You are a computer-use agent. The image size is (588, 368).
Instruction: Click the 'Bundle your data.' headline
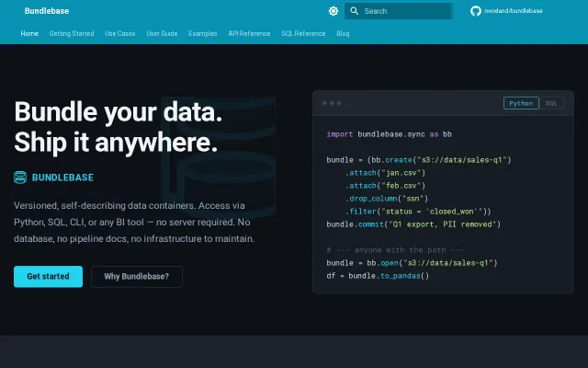[119, 112]
